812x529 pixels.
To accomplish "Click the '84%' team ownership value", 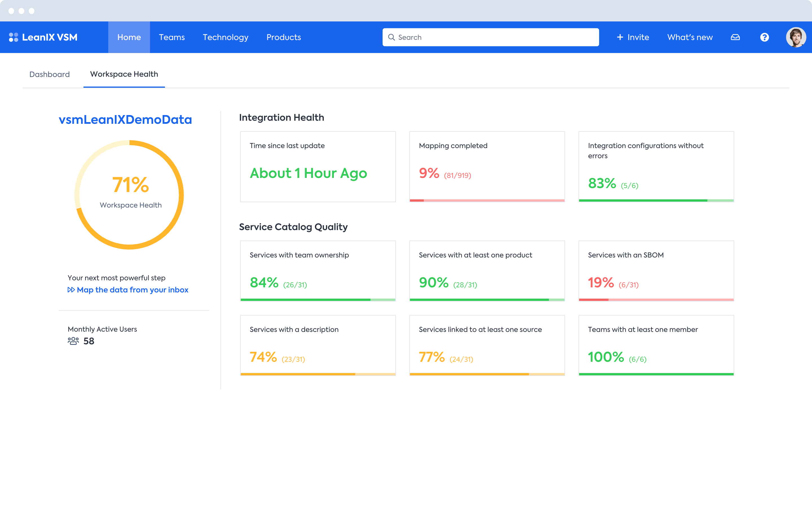I will (264, 283).
